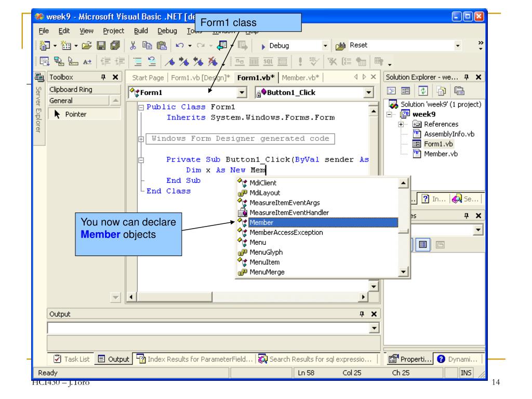Open the Project menu
Image resolution: width=532 pixels, height=399 pixels.
click(114, 31)
